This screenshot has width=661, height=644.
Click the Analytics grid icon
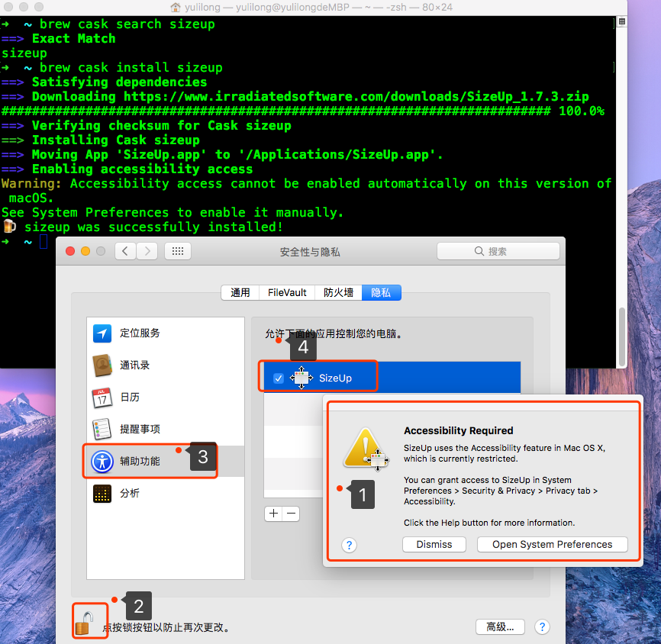pyautogui.click(x=102, y=494)
